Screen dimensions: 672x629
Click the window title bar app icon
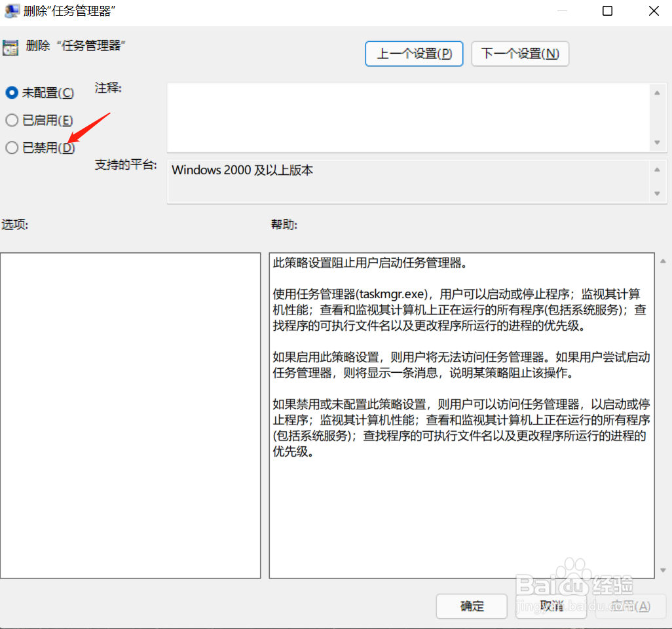pos(12,10)
